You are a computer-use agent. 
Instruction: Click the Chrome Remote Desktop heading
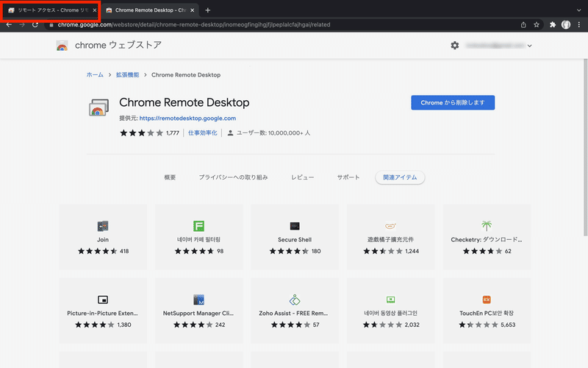[x=184, y=102]
